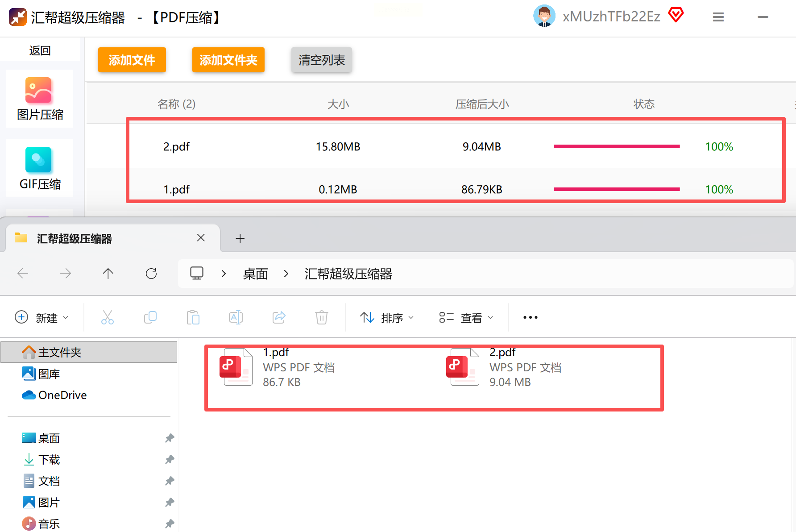This screenshot has height=532, width=796.
Task: Click the 清空列表 button
Action: point(322,60)
